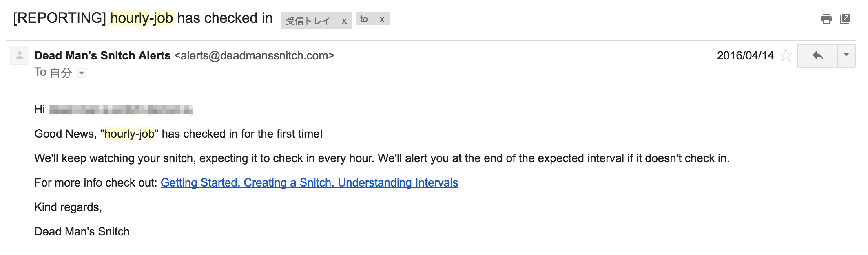Remove the 受信トレイ label with its x
Screen dimensions: 868x255
(x=344, y=21)
